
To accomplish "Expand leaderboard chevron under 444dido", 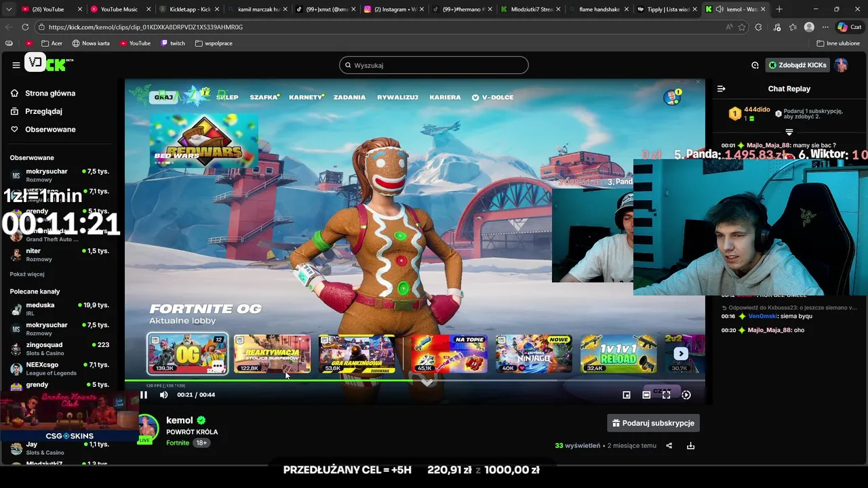I will 789,132.
